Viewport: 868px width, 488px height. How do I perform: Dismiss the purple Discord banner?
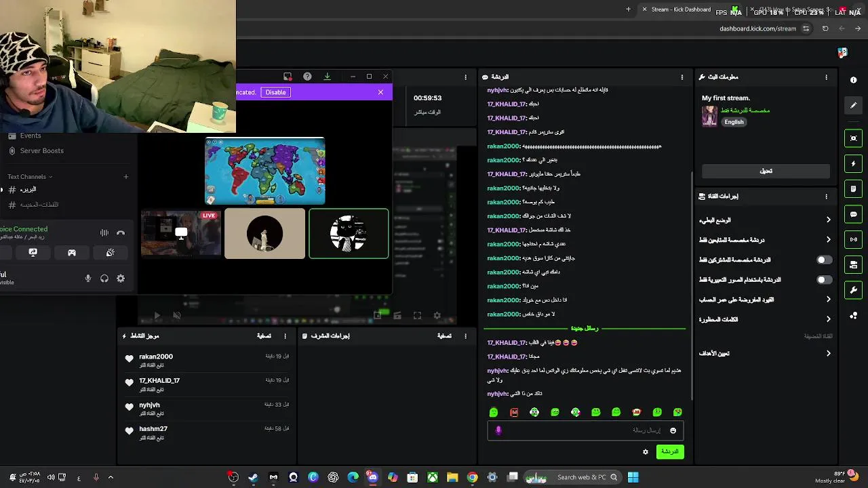click(380, 92)
